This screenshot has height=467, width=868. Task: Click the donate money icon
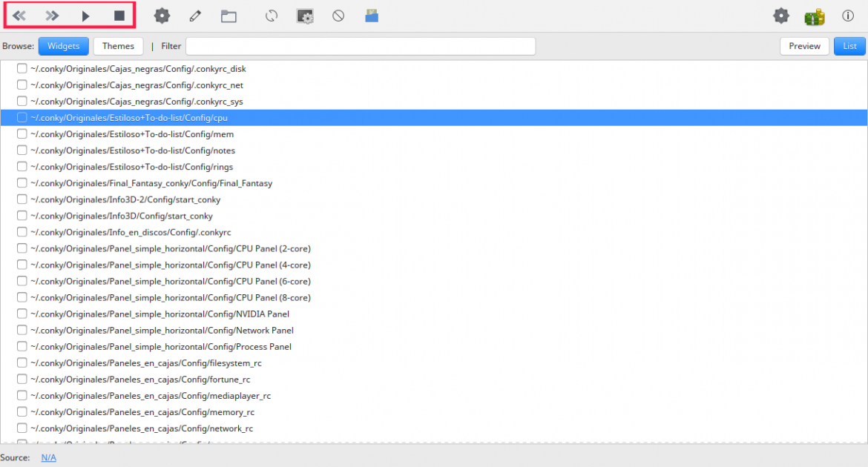click(x=815, y=16)
